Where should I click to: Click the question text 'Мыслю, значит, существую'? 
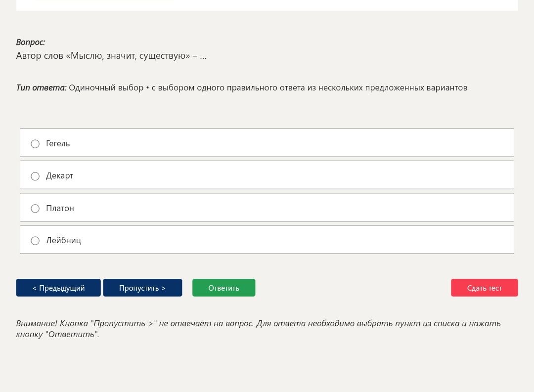tap(128, 56)
